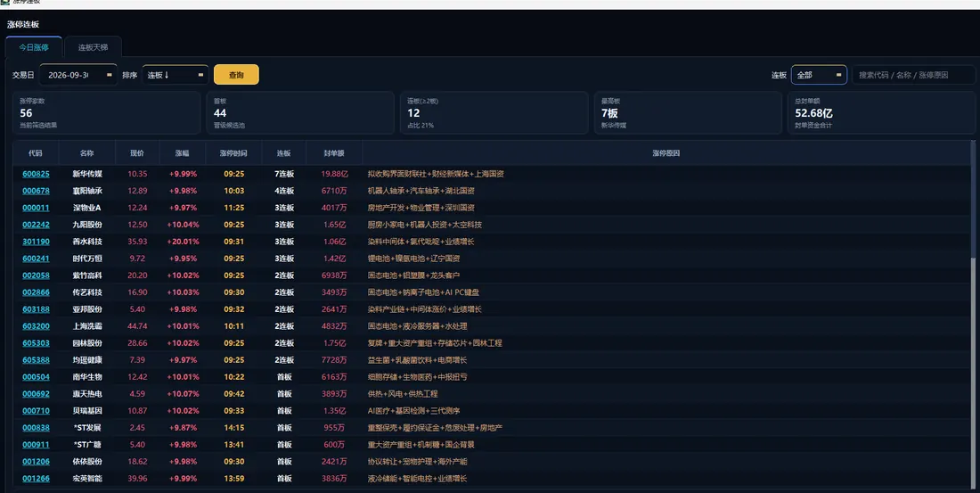The image size is (980, 493).
Task: Open stock code link 000692
Action: tap(36, 393)
